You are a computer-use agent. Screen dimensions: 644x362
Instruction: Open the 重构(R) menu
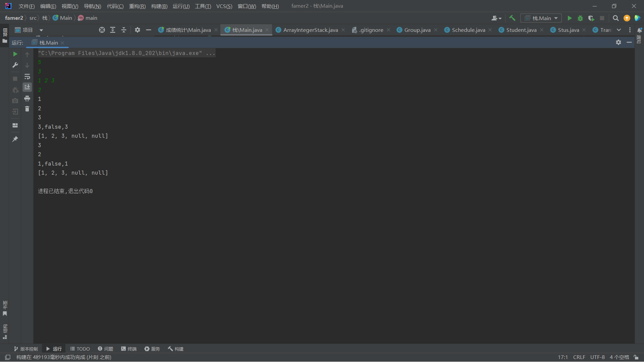[x=137, y=6]
